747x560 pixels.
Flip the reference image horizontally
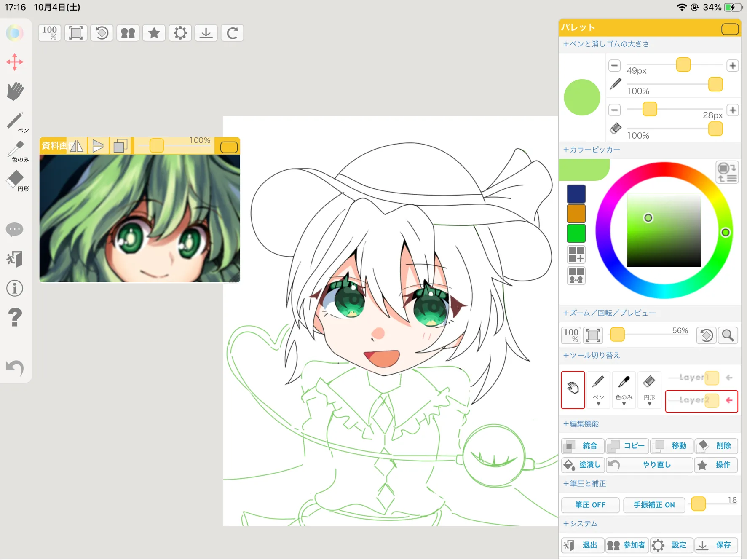pyautogui.click(x=77, y=146)
